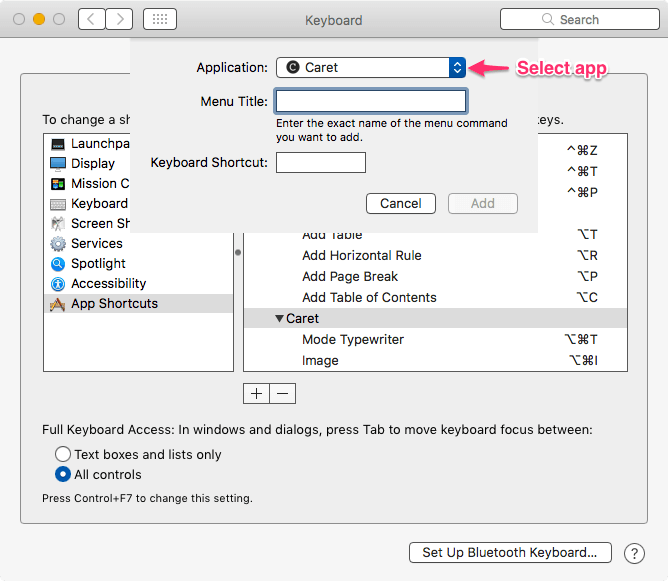
Task: Click the Search field in the toolbar
Action: pyautogui.click(x=580, y=19)
